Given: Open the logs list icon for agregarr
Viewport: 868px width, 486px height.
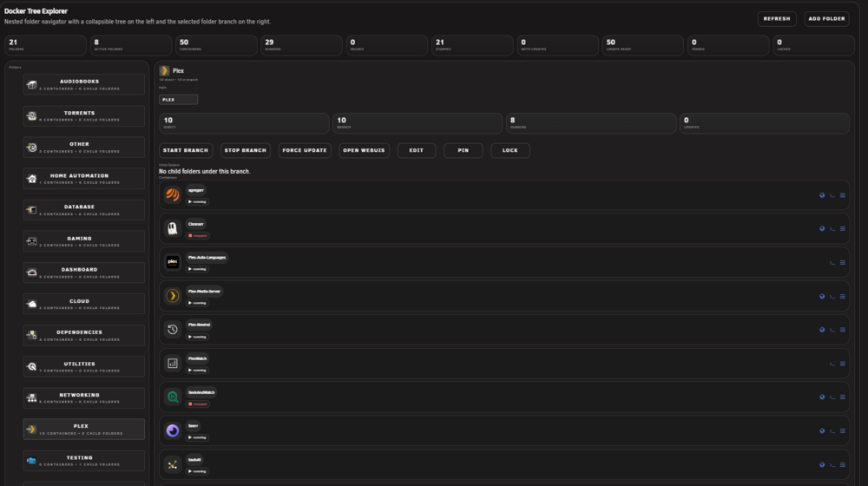Looking at the screenshot, I should click(x=843, y=195).
